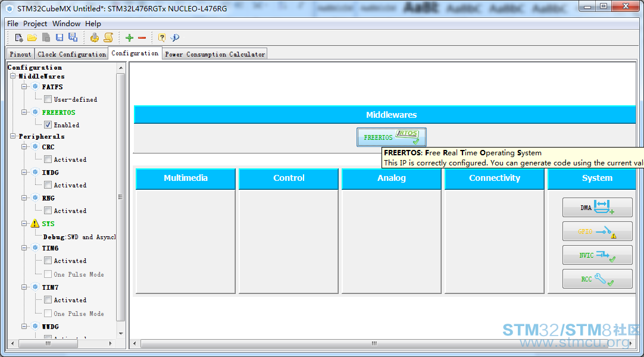The height and width of the screenshot is (357, 644).
Task: Open the FREERTOS middleware configuration button
Action: [x=392, y=137]
